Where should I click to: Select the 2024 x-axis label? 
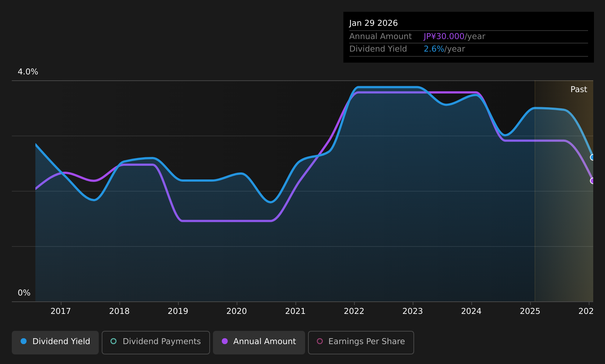(471, 311)
